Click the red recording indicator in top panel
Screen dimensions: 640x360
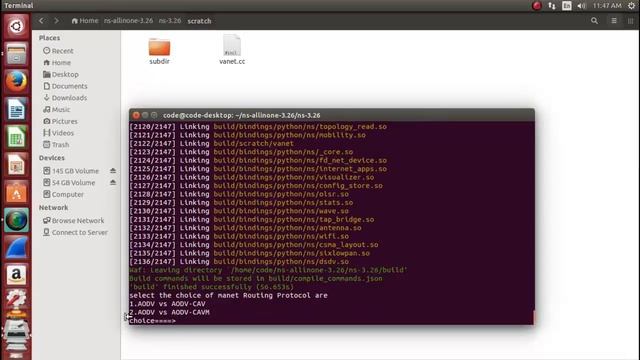click(537, 6)
